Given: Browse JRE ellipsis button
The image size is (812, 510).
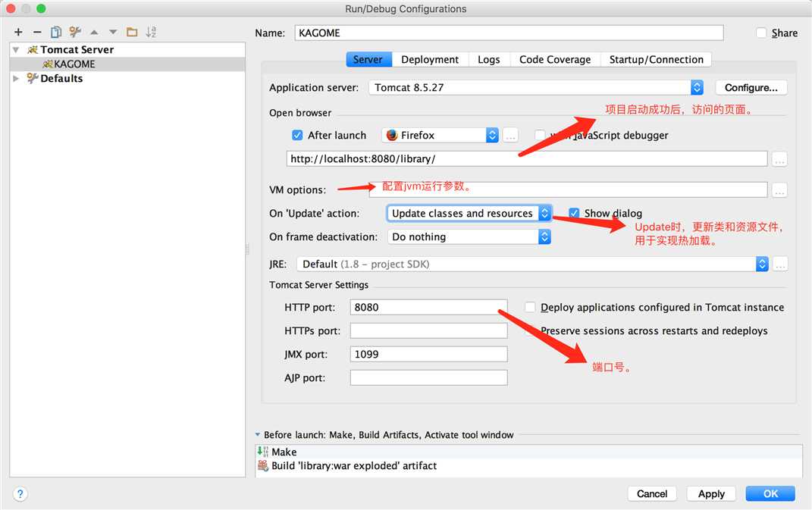Looking at the screenshot, I should pyautogui.click(x=780, y=264).
